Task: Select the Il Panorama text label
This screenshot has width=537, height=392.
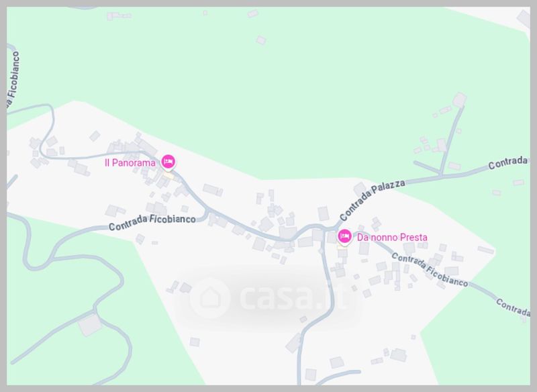Action: tap(130, 163)
